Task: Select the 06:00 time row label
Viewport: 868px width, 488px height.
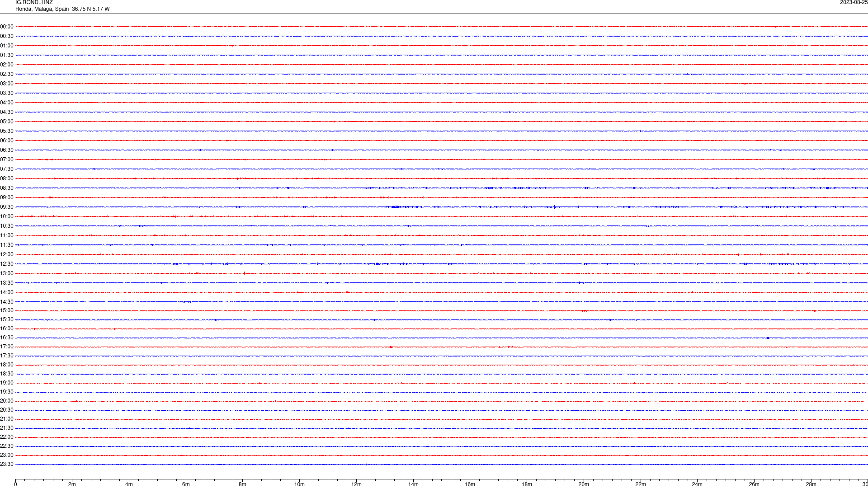Action: point(7,141)
